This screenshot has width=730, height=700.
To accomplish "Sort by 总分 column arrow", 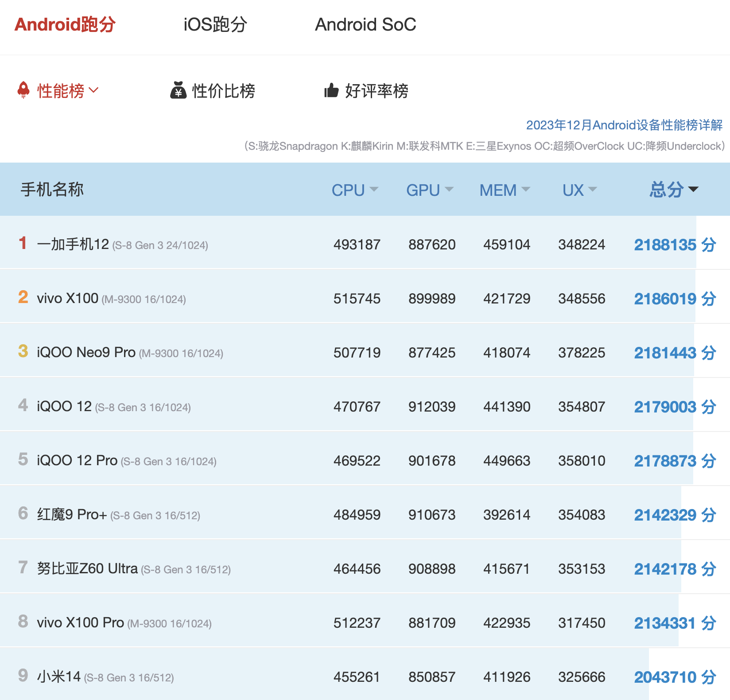I will 693,189.
